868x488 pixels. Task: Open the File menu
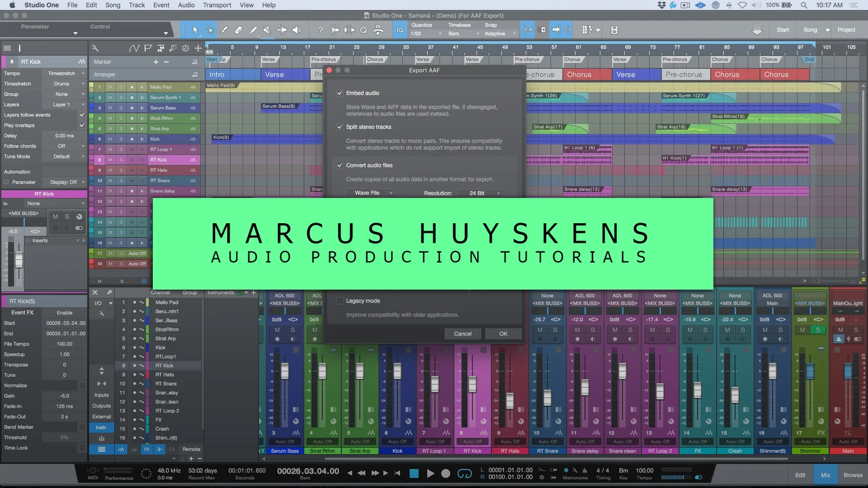coord(72,5)
